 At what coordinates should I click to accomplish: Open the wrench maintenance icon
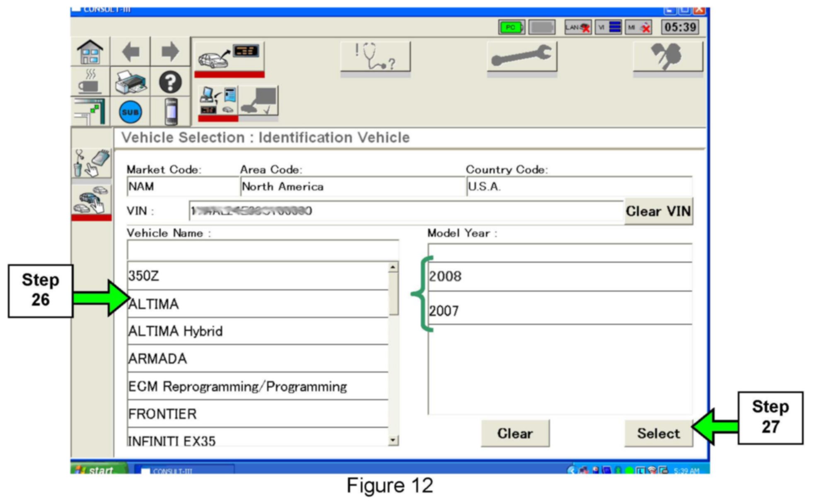522,57
